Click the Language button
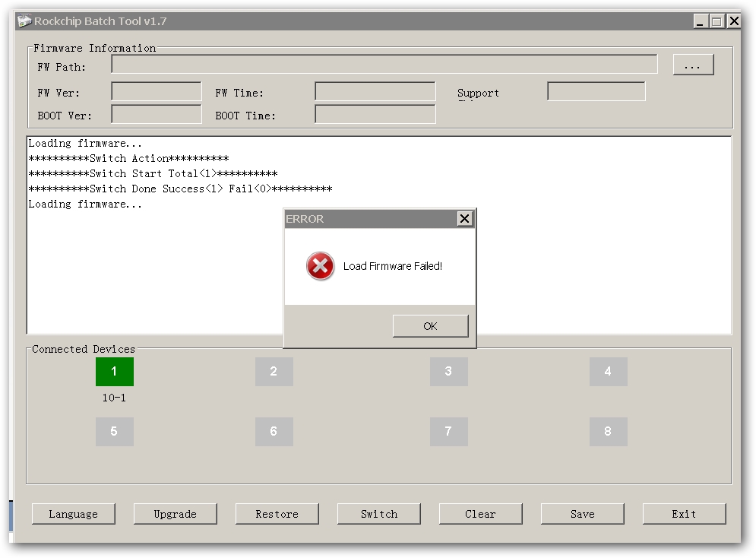 tap(73, 514)
